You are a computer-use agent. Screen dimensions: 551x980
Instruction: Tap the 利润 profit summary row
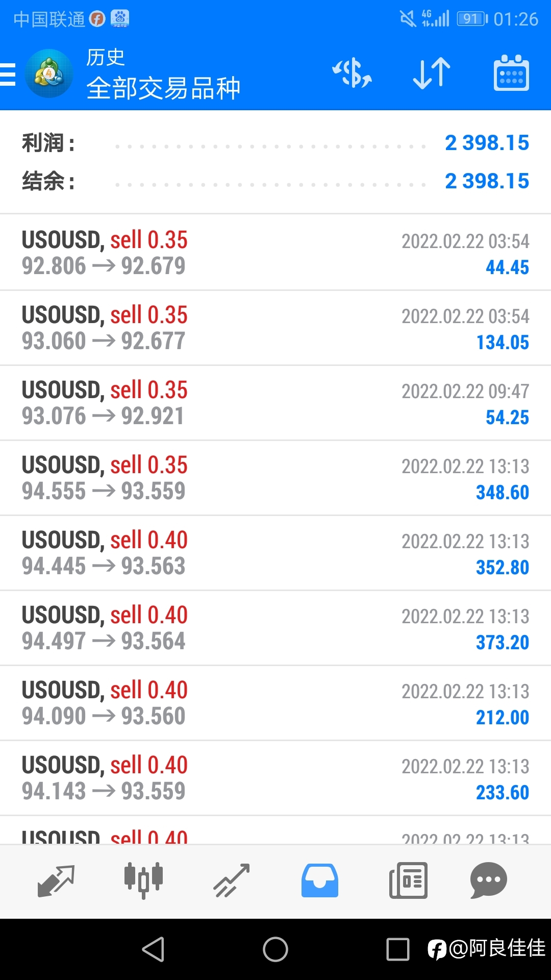275,143
